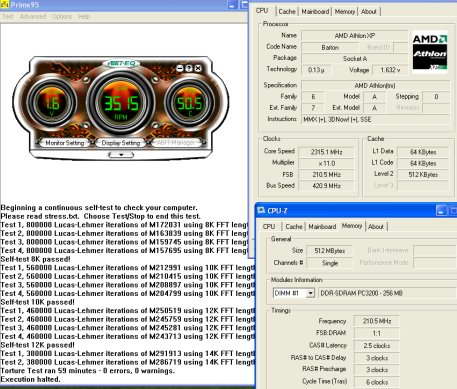Viewport: 457px width, 389px height.
Task: Click the '420.9 MHz' bus speed value
Action: pyautogui.click(x=326, y=186)
